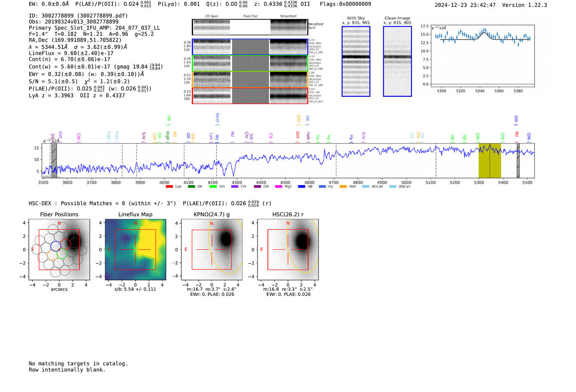
Task: Open the Clean Image cutout
Action: pyautogui.click(x=397, y=61)
